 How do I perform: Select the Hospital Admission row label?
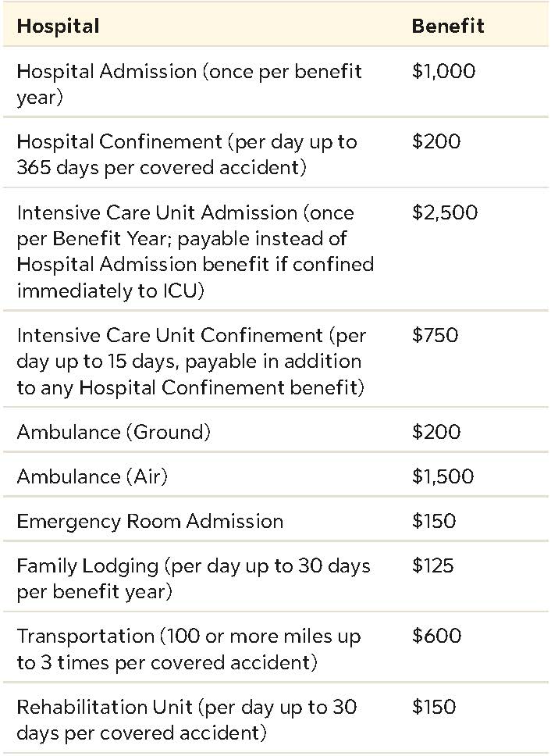tap(189, 84)
